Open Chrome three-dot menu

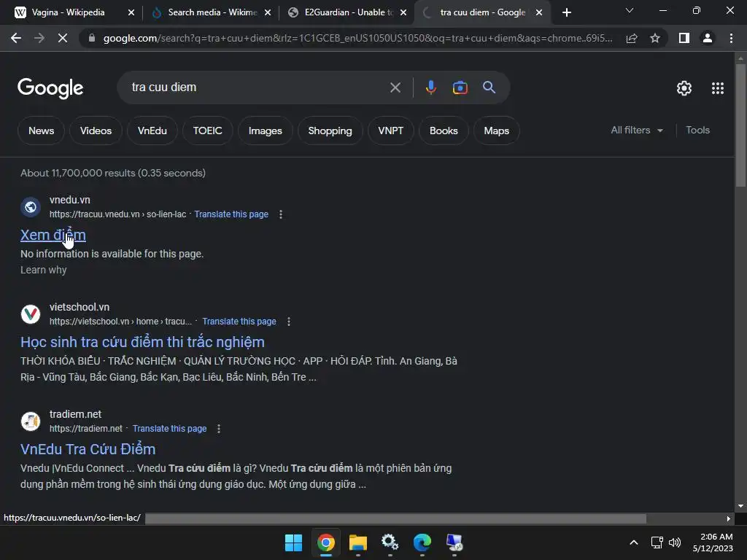[731, 38]
